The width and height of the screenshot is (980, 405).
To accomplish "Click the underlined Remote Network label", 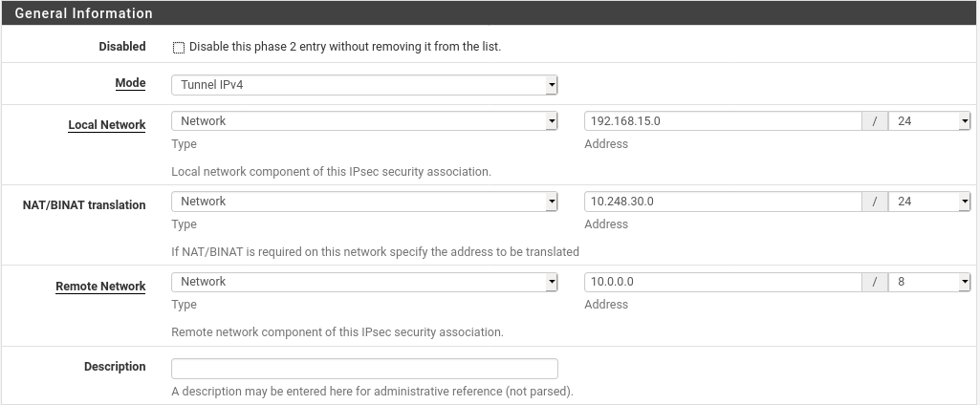I will pyautogui.click(x=100, y=287).
